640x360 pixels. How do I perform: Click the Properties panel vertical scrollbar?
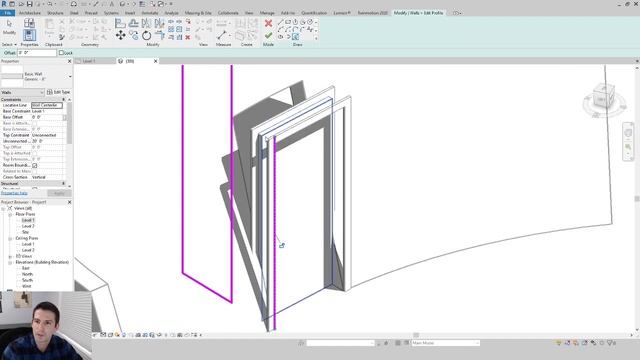pos(69,123)
